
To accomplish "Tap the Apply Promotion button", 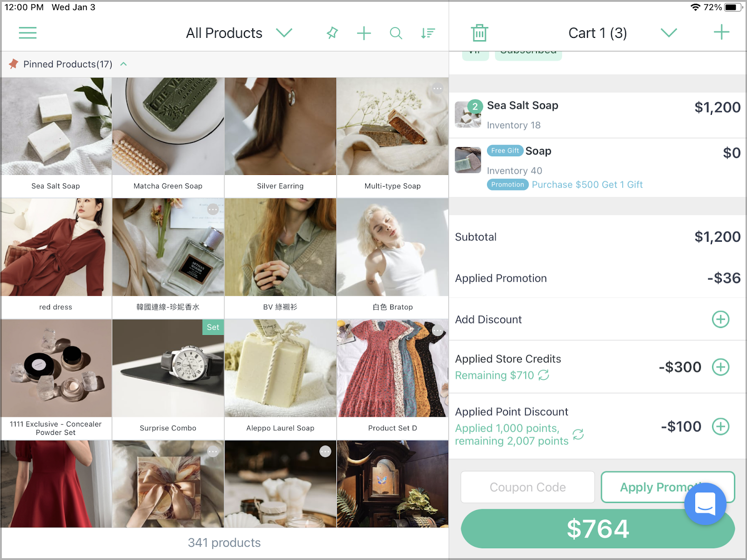I will pyautogui.click(x=668, y=487).
